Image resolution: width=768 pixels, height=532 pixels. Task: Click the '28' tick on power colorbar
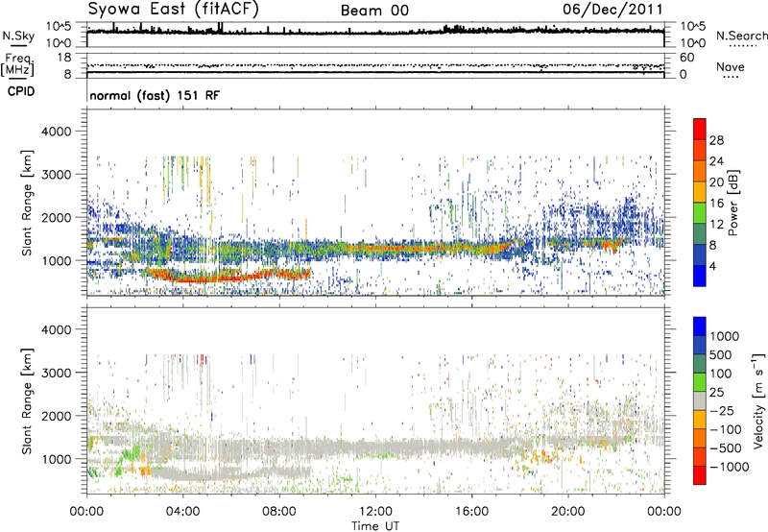[716, 140]
